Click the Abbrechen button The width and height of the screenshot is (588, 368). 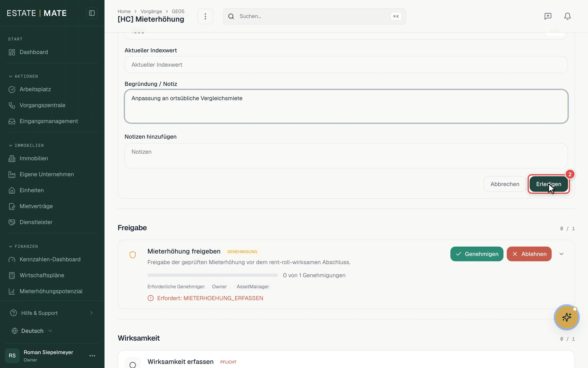[x=505, y=184]
